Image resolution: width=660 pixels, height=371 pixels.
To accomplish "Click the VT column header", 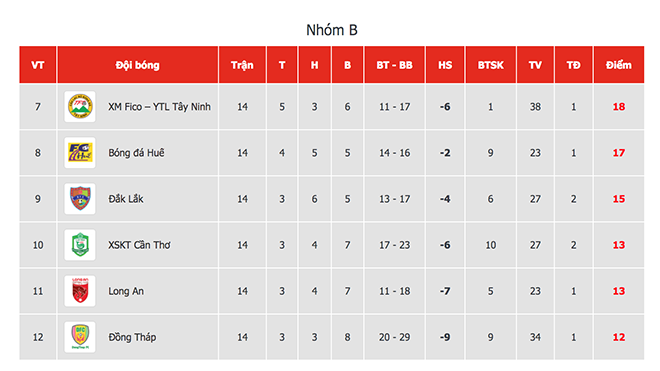I will coord(38,65).
